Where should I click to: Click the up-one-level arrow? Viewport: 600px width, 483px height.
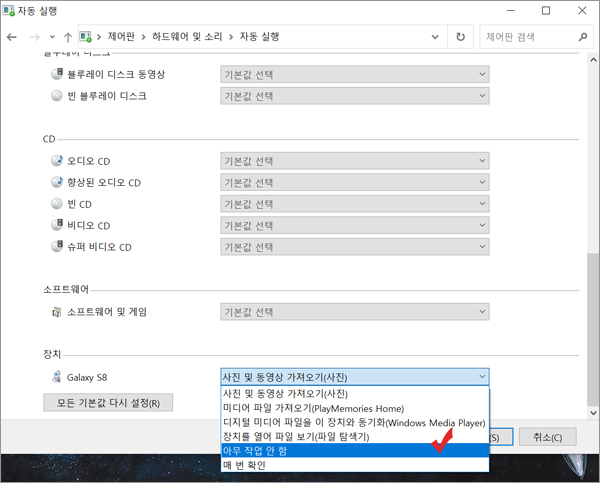(68, 37)
